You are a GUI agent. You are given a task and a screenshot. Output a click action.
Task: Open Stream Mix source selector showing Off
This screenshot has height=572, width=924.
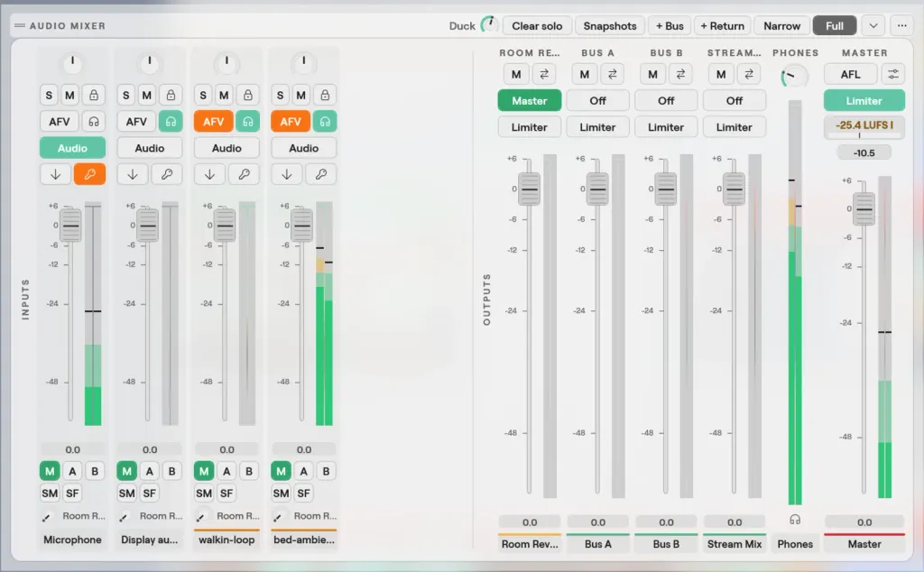735,101
